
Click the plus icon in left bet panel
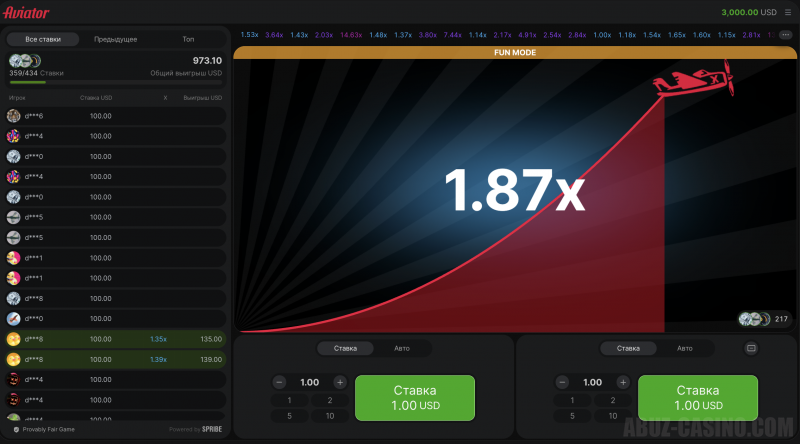click(x=340, y=382)
